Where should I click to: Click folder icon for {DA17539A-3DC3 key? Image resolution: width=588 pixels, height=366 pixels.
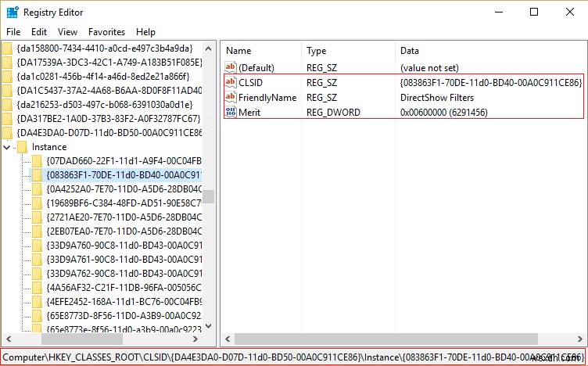8,63
